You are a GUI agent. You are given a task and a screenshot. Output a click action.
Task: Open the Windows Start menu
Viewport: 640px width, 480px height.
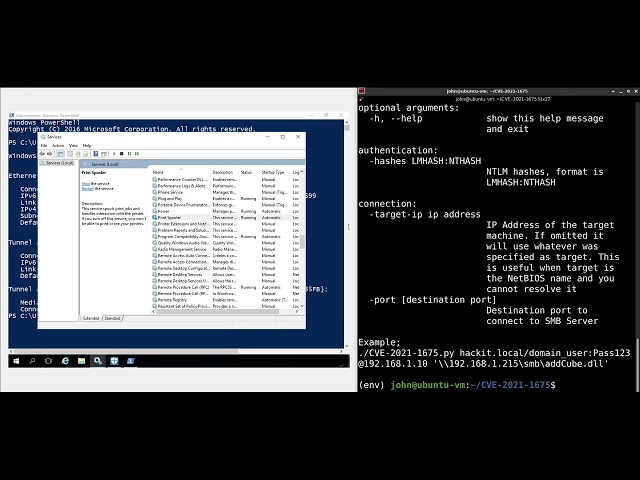(16, 361)
